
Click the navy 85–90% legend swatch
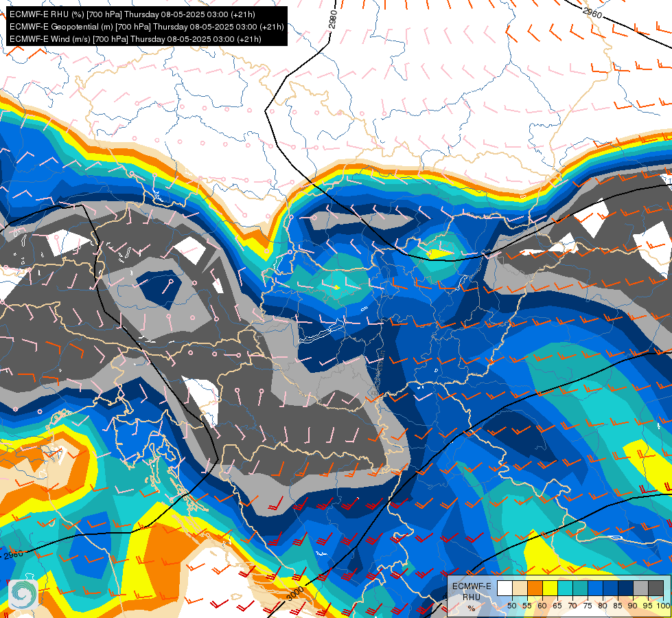pos(626,588)
